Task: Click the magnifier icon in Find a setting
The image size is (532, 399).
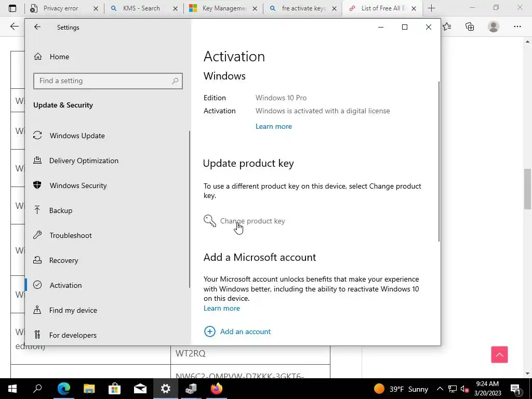Action: tap(175, 81)
